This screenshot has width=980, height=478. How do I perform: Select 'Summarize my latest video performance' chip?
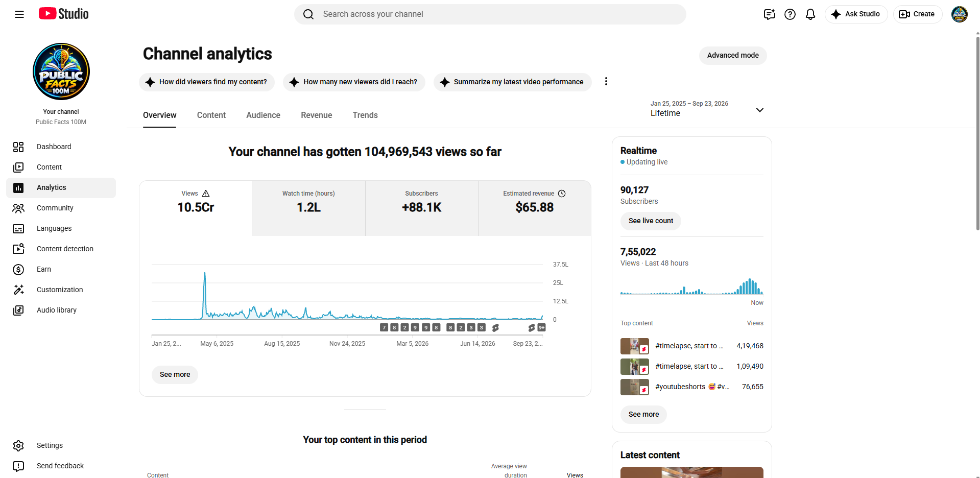point(512,82)
